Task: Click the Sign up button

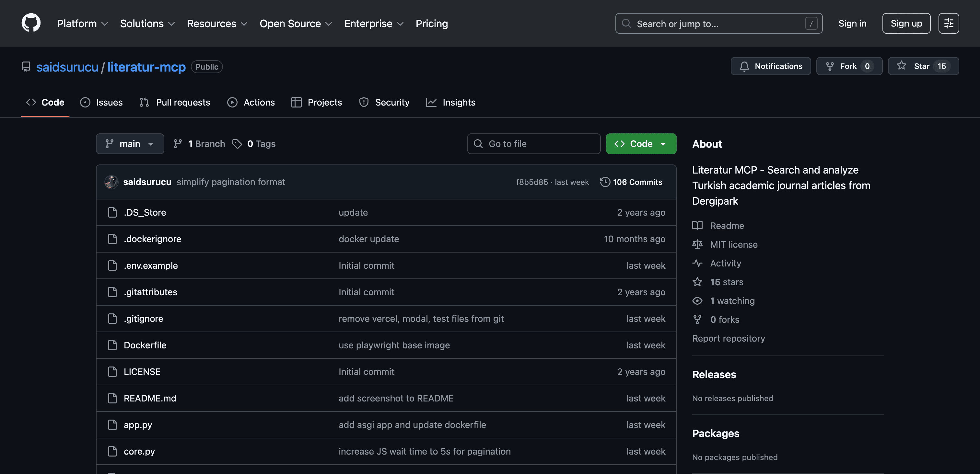Action: coord(906,23)
